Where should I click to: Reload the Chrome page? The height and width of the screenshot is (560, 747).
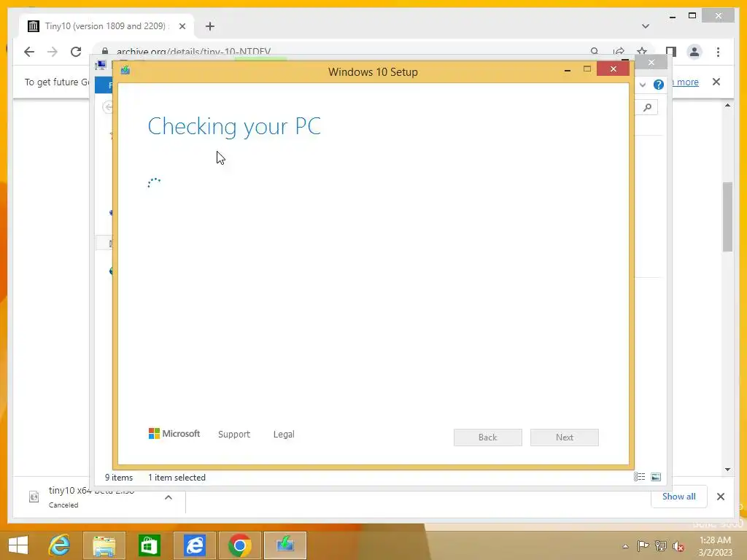pyautogui.click(x=76, y=52)
